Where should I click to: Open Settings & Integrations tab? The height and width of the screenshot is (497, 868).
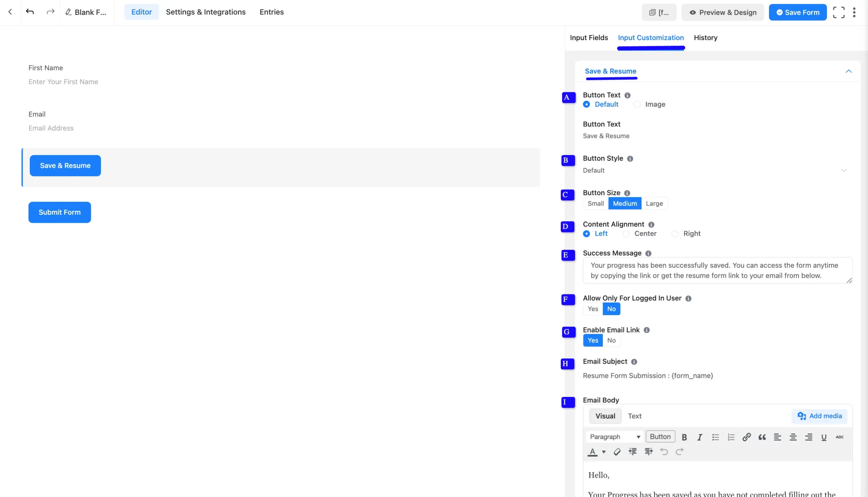pos(206,12)
